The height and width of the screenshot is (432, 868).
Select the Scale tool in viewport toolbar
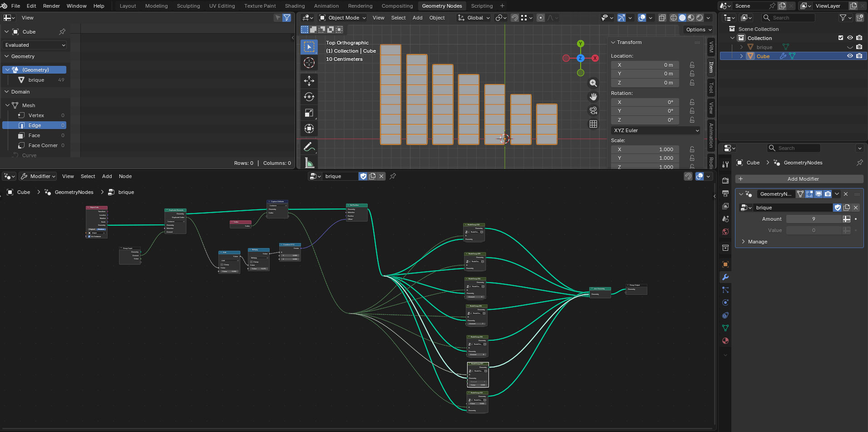(x=309, y=113)
